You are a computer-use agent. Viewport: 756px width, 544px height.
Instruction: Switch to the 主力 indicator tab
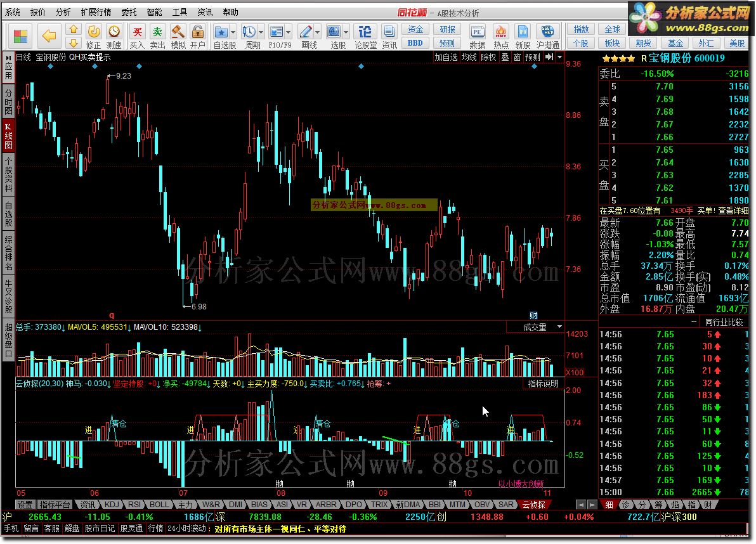pos(185,505)
